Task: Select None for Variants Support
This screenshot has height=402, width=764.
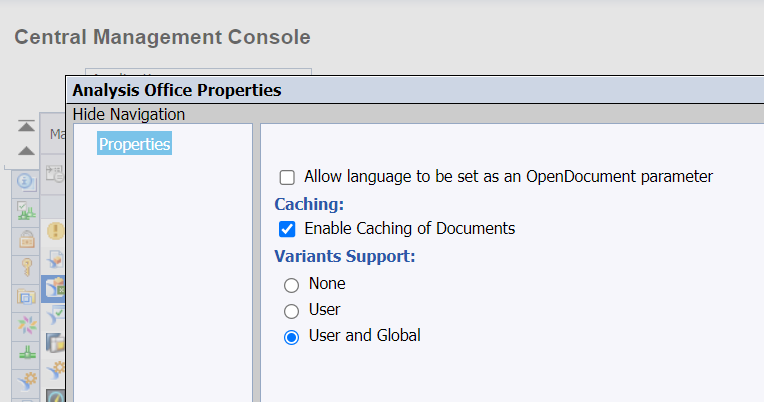Action: 291,285
